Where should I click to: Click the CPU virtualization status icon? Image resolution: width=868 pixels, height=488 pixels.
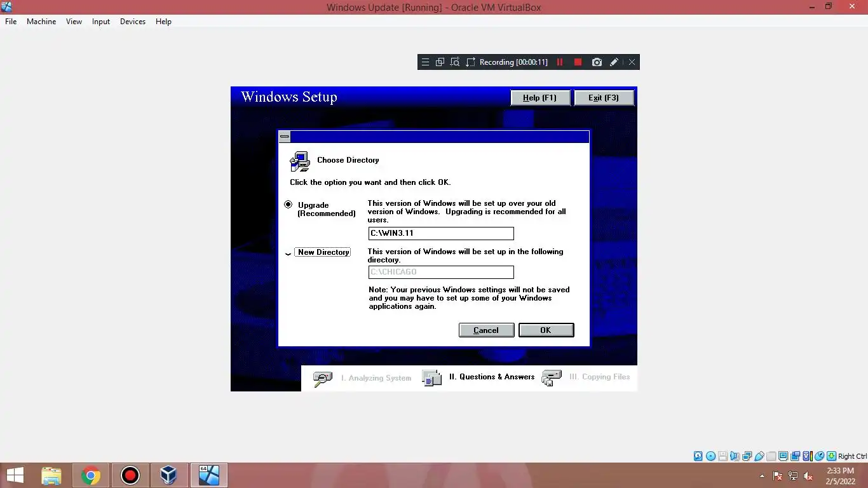[807, 456]
